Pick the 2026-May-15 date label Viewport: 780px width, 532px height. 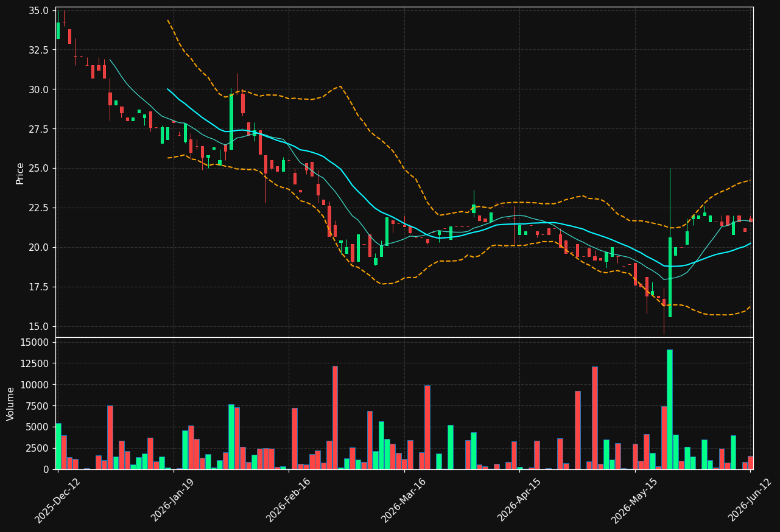click(635, 500)
